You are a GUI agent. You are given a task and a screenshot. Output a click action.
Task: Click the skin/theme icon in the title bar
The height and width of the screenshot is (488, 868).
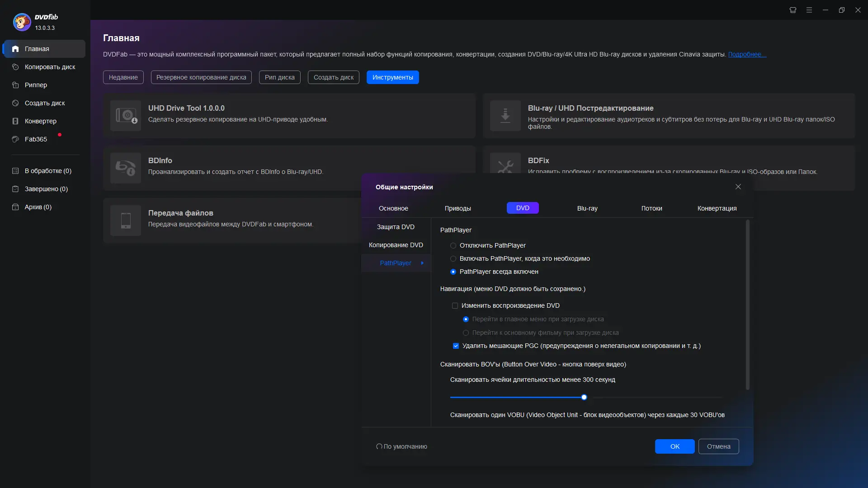793,10
